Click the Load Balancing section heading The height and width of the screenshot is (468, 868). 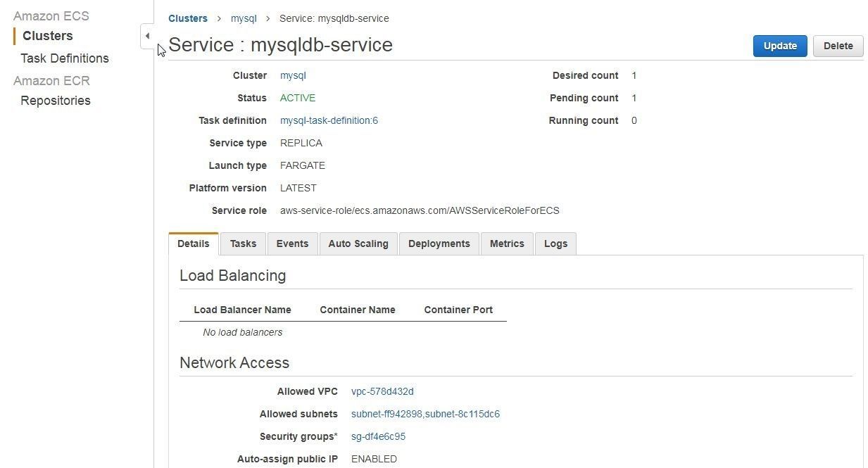tap(232, 275)
